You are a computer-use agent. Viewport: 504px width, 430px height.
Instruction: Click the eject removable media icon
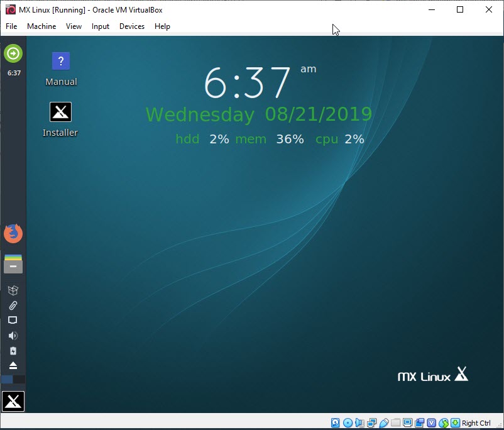click(13, 366)
